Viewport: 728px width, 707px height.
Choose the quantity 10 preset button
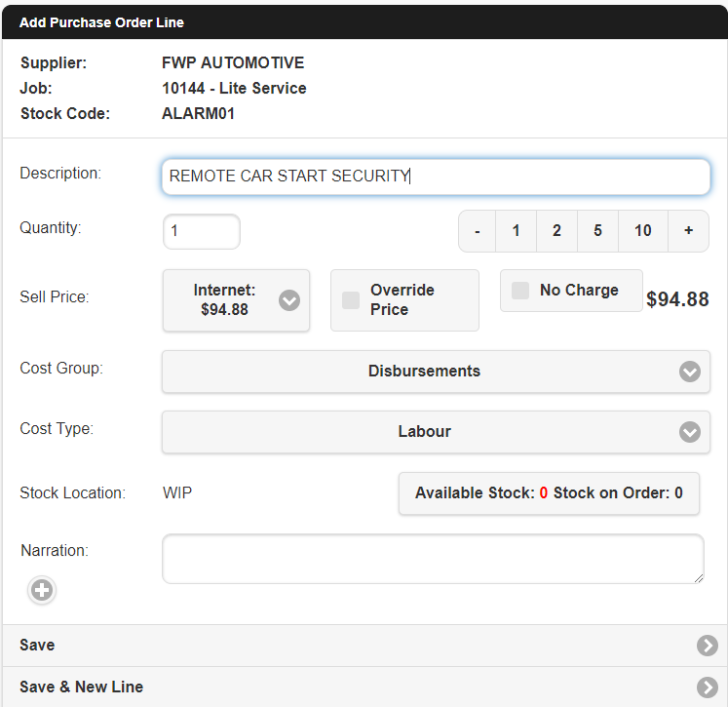pos(642,231)
